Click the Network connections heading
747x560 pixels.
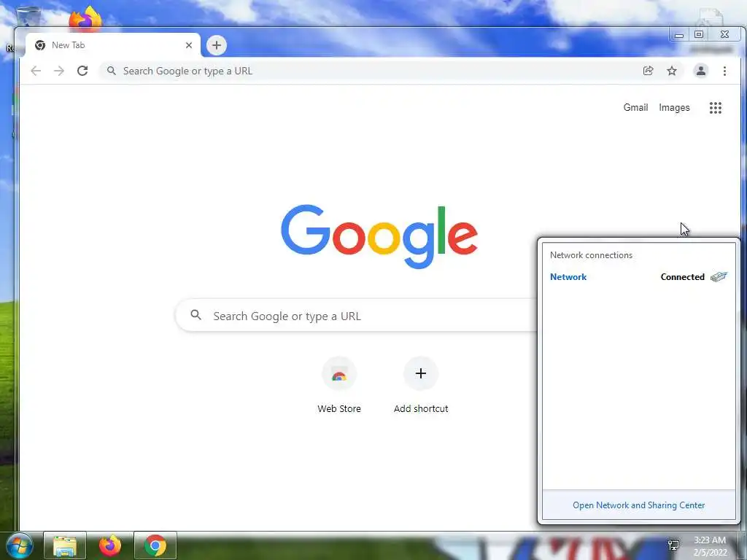pos(591,255)
